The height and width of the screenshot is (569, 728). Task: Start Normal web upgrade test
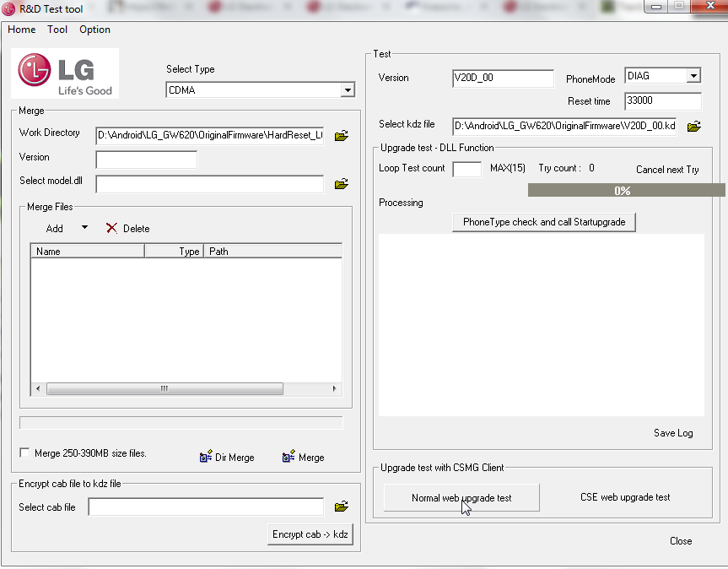coord(461,498)
